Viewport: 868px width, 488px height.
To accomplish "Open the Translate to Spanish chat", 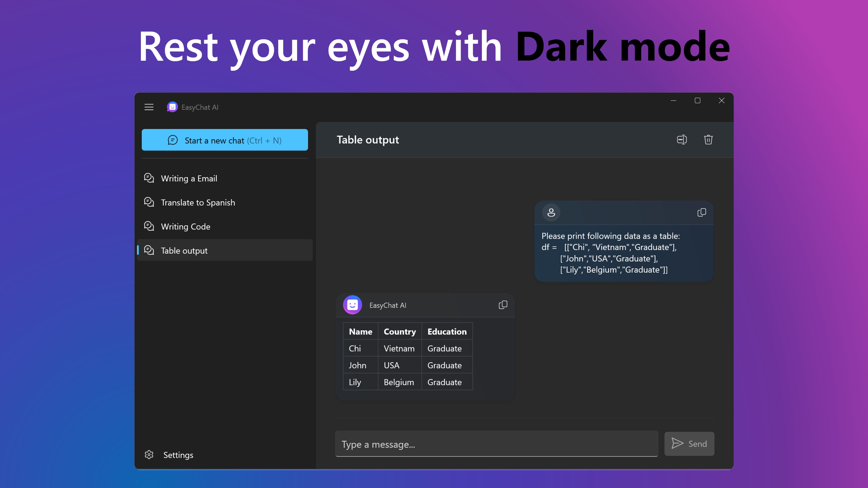I will (x=198, y=202).
